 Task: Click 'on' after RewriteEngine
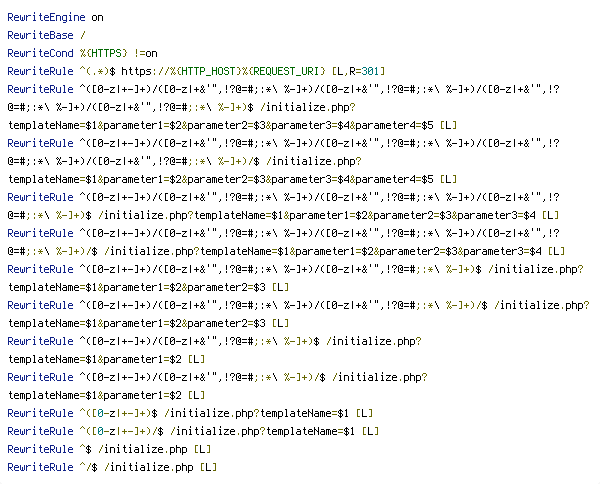pyautogui.click(x=97, y=18)
